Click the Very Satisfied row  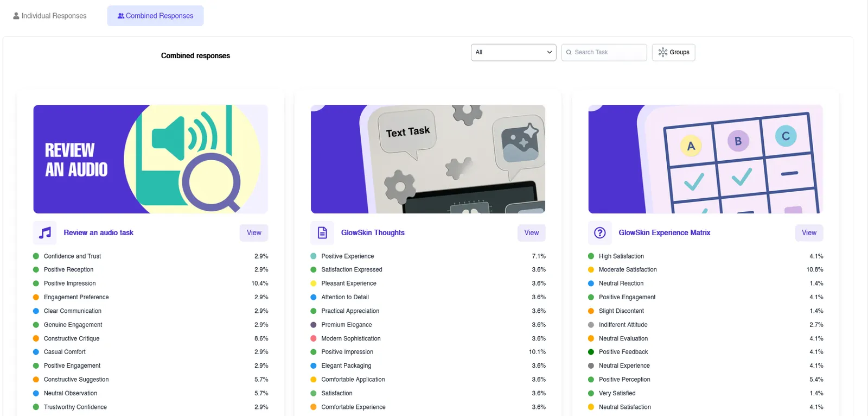(706, 394)
